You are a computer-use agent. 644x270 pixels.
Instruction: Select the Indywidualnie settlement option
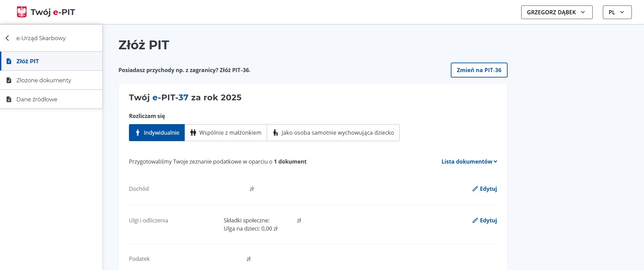click(x=157, y=133)
